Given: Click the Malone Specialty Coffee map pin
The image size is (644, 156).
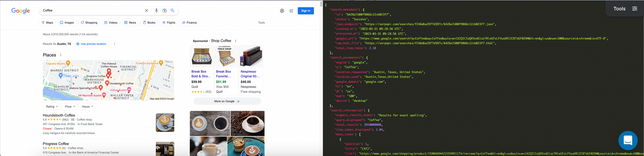Looking at the screenshot, I should point(101,88).
